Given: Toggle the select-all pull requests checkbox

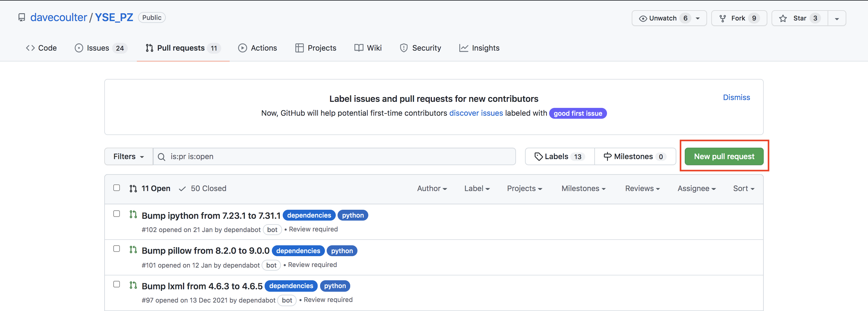Looking at the screenshot, I should point(117,188).
